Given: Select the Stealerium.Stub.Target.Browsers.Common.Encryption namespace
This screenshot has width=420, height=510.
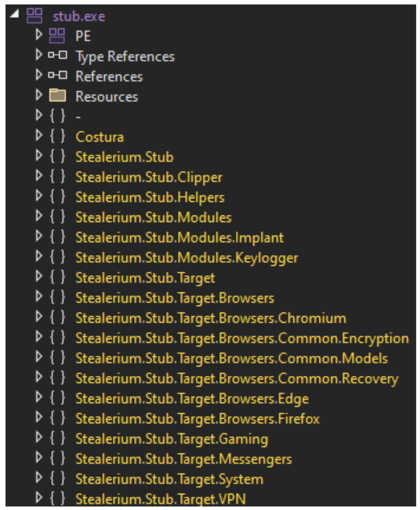Looking at the screenshot, I should coord(242,338).
